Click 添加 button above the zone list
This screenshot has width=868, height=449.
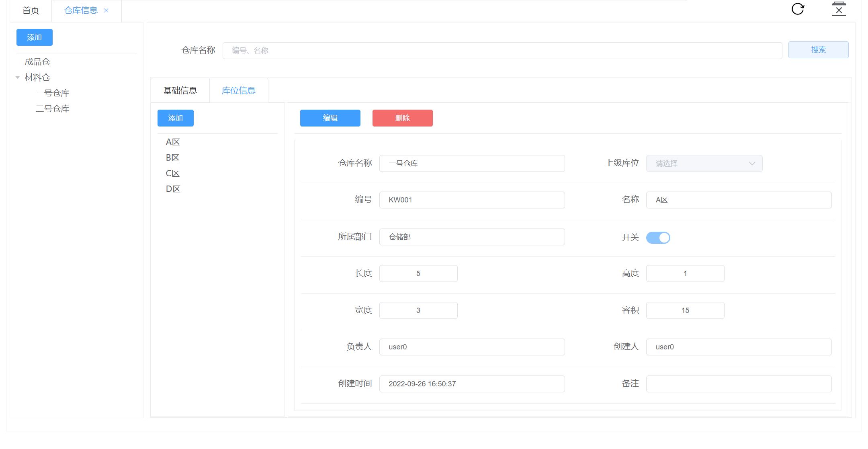175,118
